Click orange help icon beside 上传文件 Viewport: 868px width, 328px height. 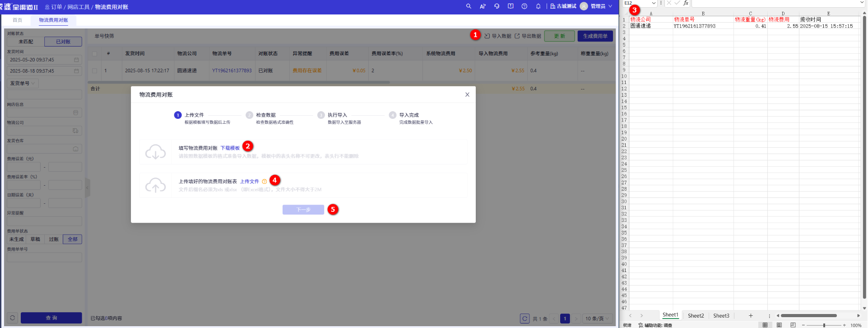pos(265,182)
